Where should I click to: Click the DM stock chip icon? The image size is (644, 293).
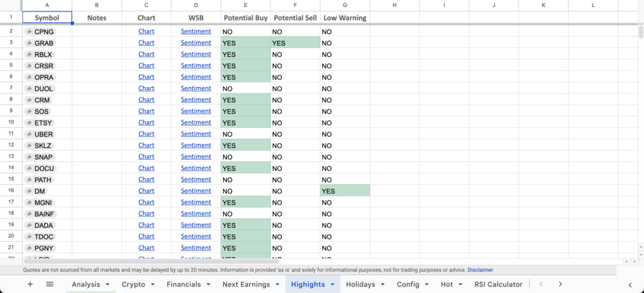click(29, 191)
